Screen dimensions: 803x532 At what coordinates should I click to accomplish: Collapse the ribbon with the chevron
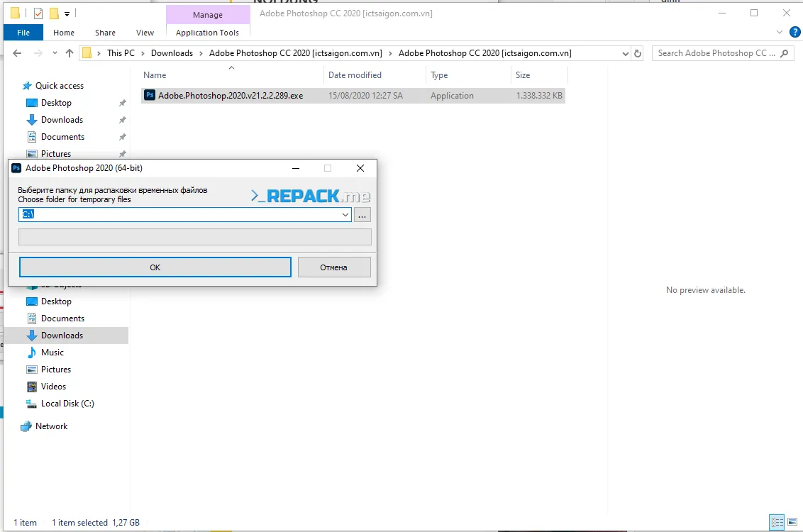click(x=780, y=33)
